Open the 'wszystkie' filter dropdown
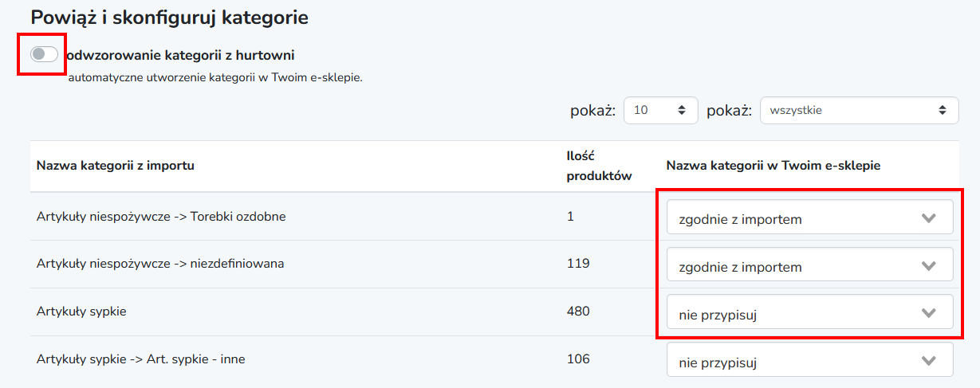Screen dimensions: 980x388 click(x=860, y=111)
